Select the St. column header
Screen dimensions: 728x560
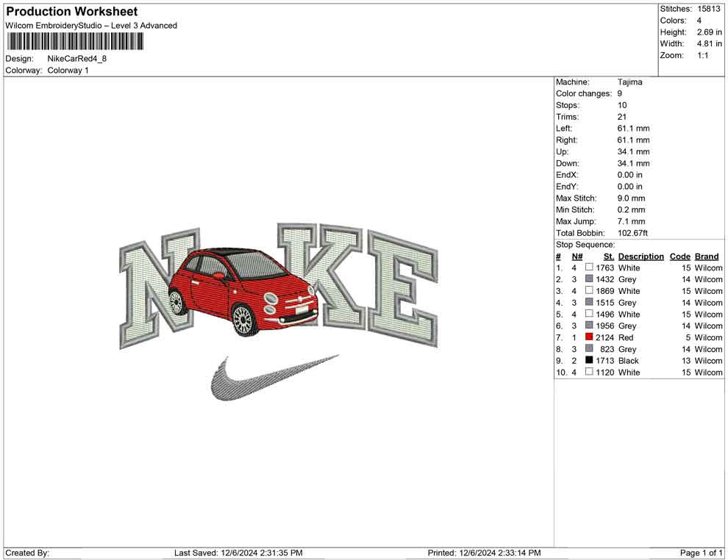click(x=609, y=256)
